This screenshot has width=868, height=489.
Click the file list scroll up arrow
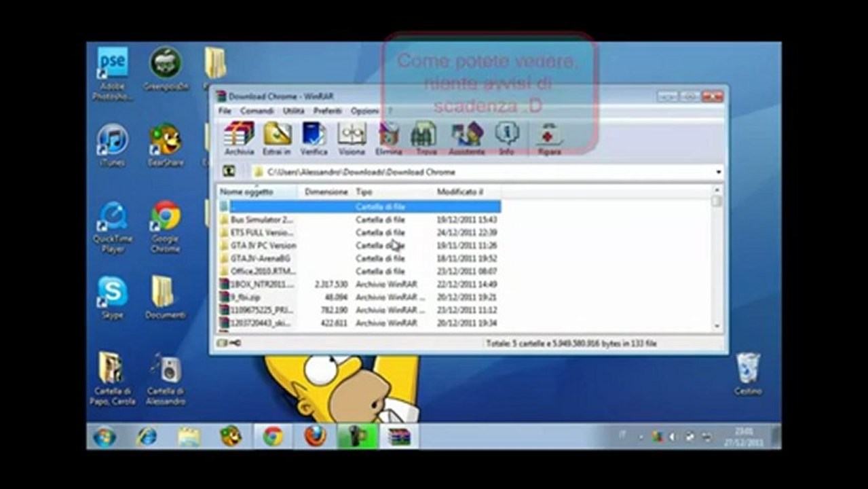point(717,190)
